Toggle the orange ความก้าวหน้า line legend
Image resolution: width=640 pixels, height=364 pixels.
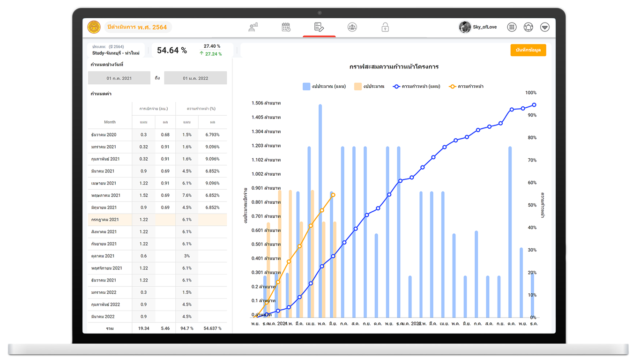point(466,87)
